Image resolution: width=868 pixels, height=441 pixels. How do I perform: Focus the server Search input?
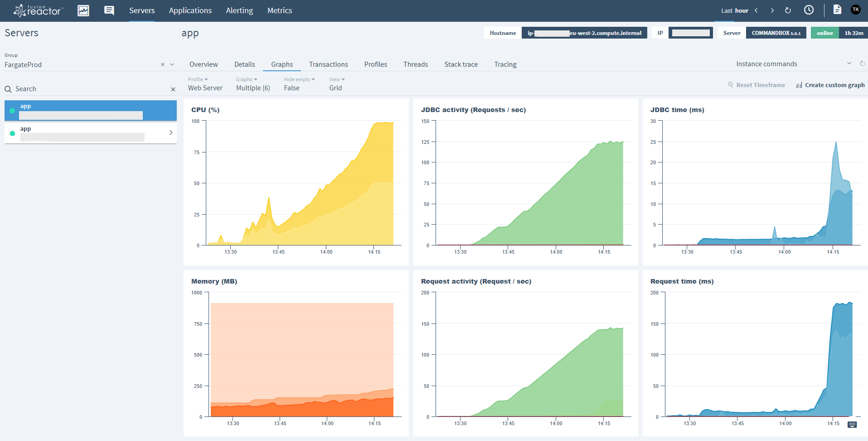[x=91, y=89]
